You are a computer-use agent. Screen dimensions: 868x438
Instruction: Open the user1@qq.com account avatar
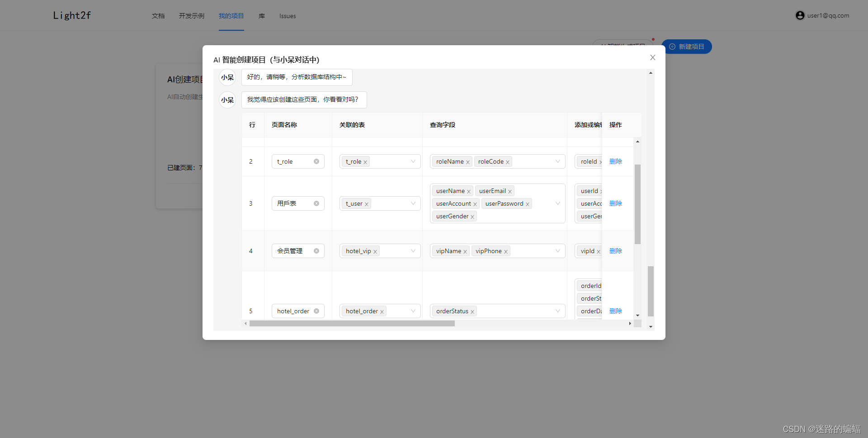[800, 15]
